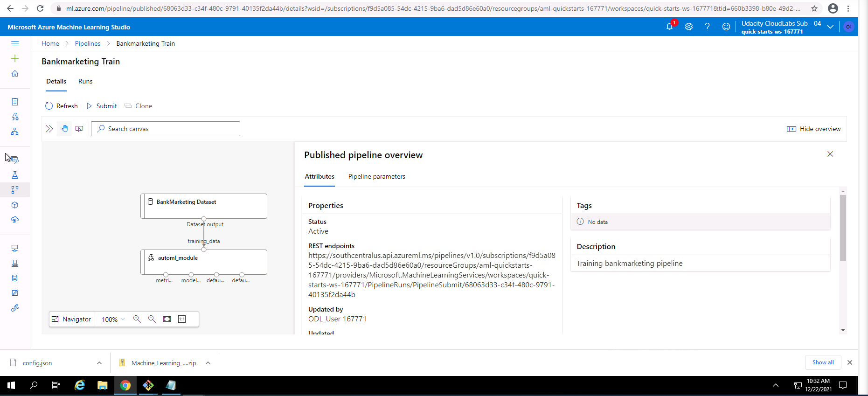
Task: Submit the published pipeline
Action: pyautogui.click(x=102, y=106)
